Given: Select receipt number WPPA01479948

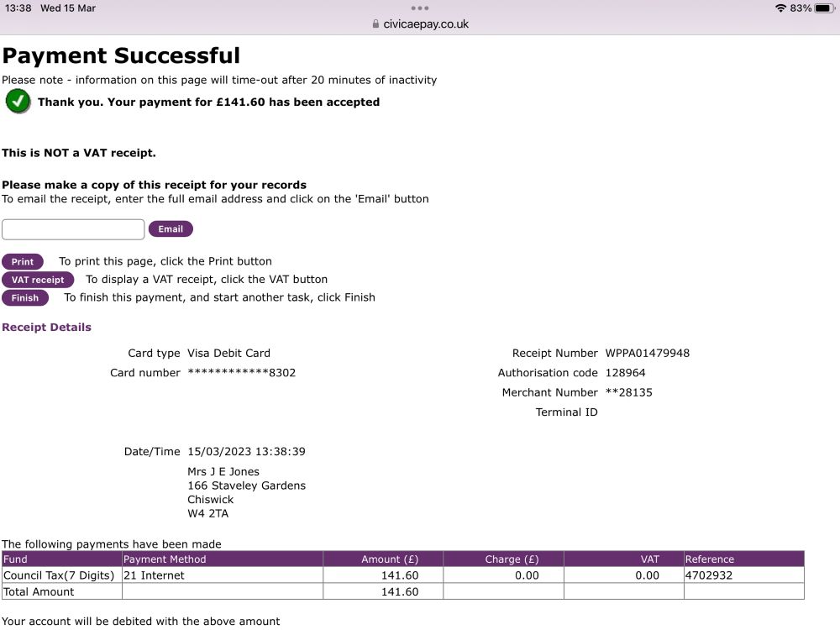Looking at the screenshot, I should pos(647,353).
